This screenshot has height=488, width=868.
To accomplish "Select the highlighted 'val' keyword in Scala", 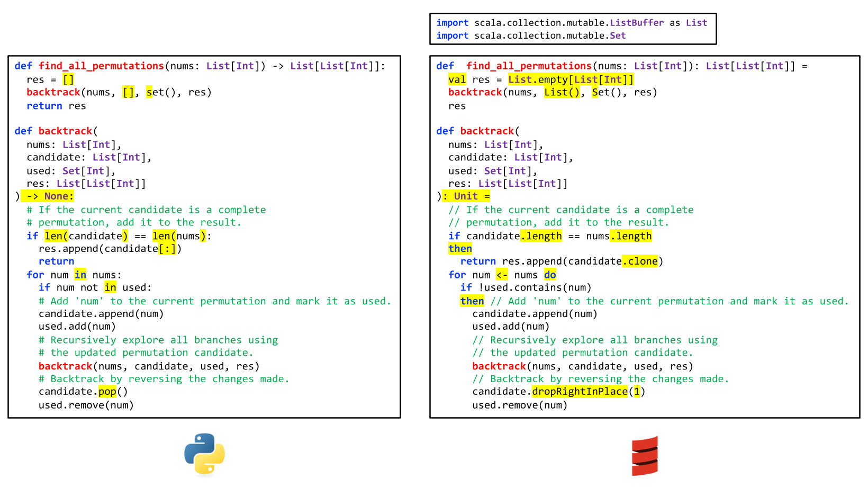I will tap(457, 79).
